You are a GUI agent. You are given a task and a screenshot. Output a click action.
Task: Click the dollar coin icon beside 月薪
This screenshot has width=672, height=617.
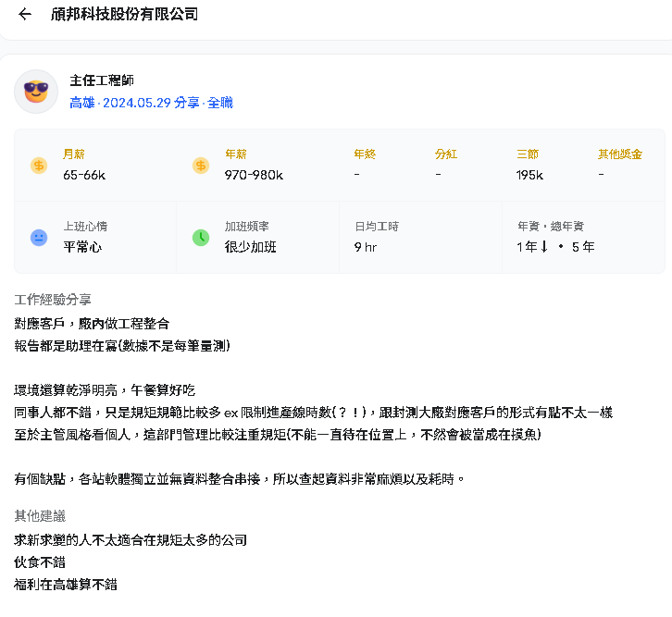coord(39,166)
